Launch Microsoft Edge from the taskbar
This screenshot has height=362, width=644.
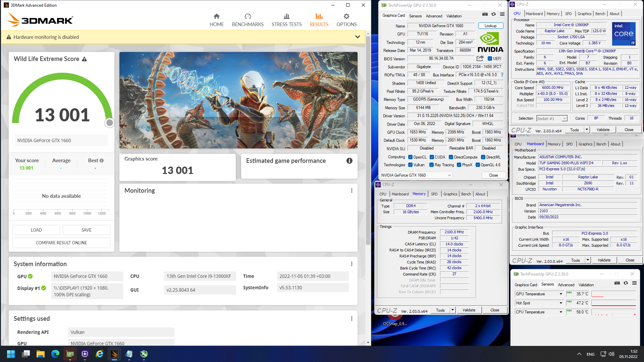click(55, 354)
